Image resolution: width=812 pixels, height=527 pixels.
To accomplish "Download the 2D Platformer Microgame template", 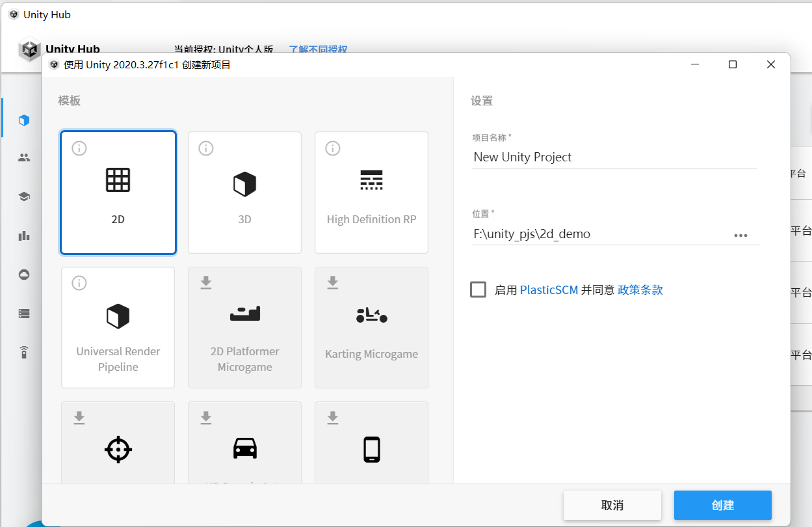I will [206, 282].
